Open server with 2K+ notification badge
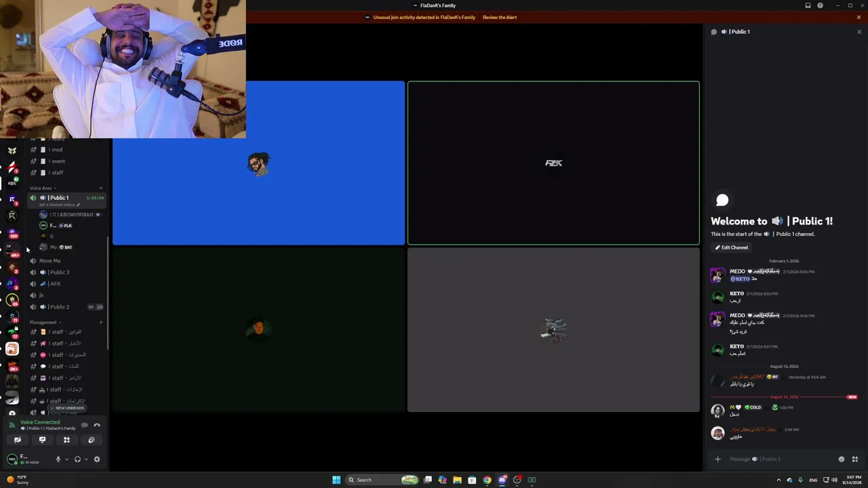Viewport: 868px width, 488px height. point(12,365)
